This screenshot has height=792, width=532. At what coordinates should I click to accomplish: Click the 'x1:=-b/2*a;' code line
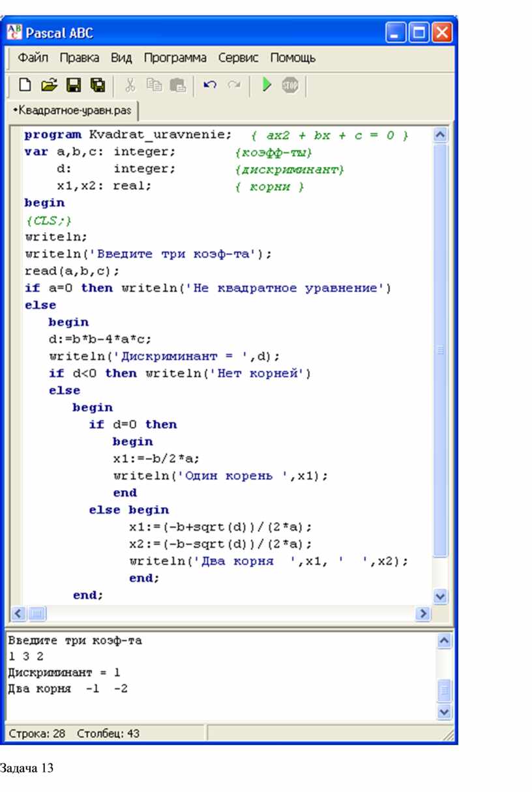tap(156, 458)
